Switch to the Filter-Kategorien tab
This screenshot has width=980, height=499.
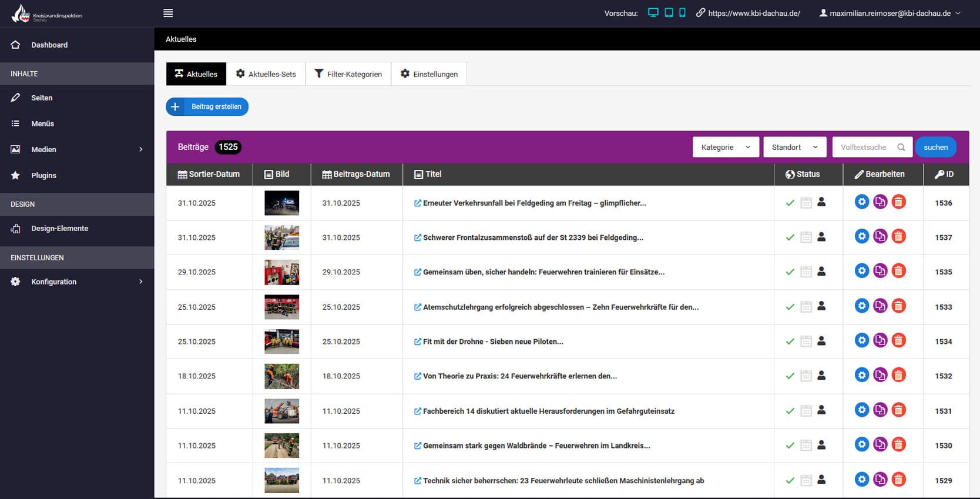[348, 74]
